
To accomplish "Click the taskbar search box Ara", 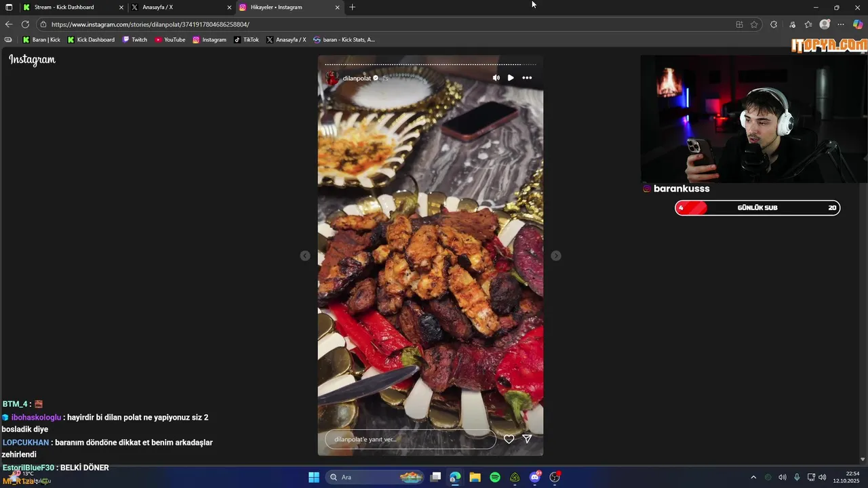I will [374, 477].
